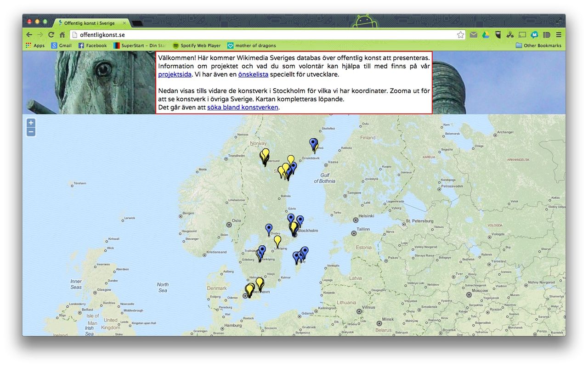The image size is (588, 367).
Task: Click the Gulf of Bothnia label
Action: coord(324,178)
